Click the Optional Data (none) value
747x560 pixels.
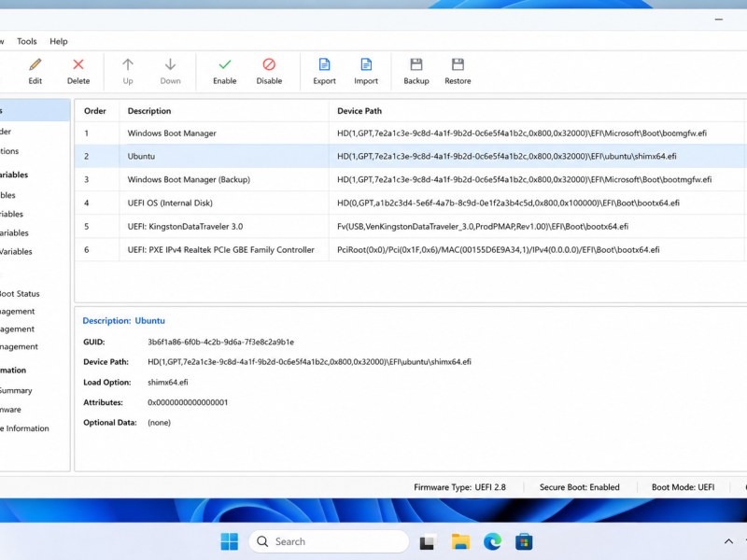(159, 423)
